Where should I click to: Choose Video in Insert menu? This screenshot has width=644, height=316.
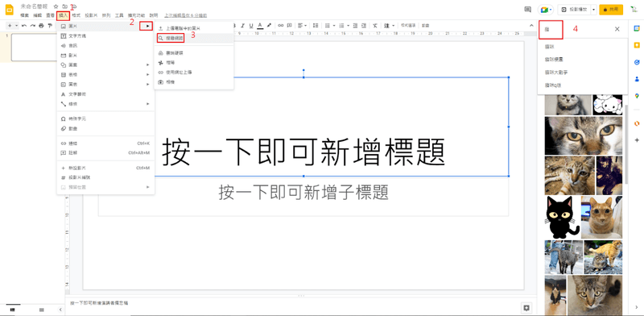(105, 56)
